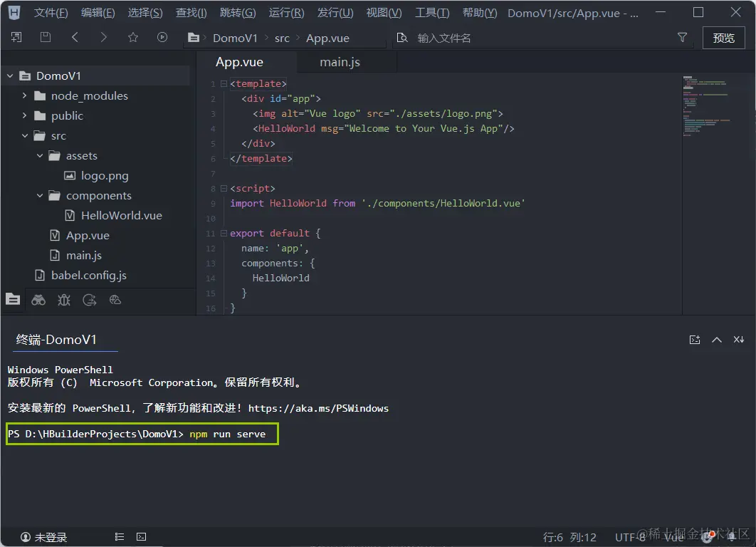Viewport: 756px width, 547px height.
Task: Click the code minimap preview
Action: pyautogui.click(x=706, y=106)
